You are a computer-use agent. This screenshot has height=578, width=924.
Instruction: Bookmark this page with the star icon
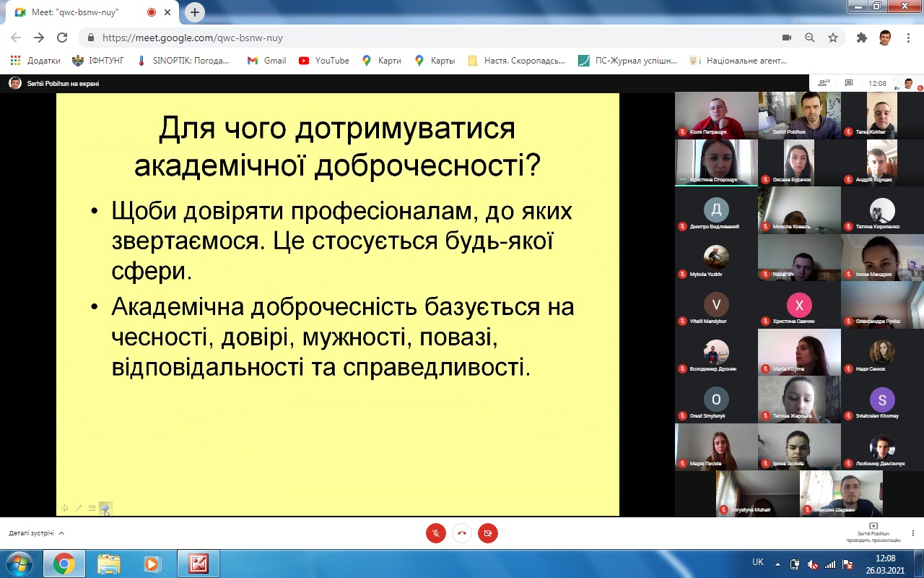coord(833,38)
